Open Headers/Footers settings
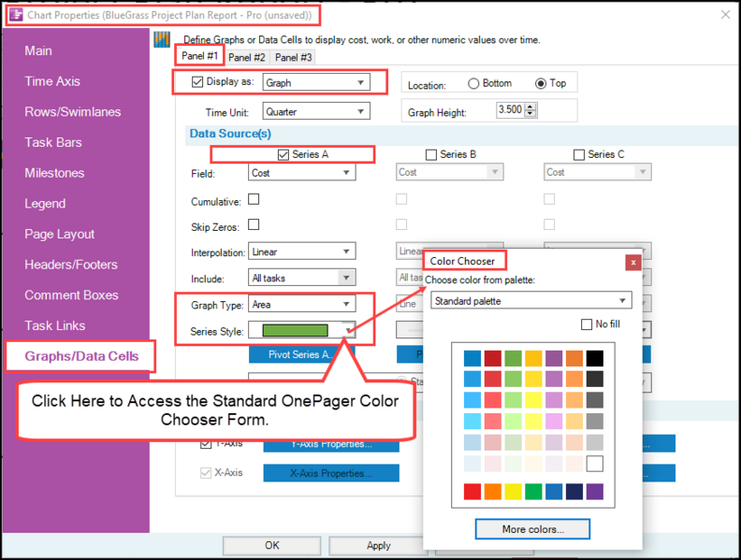 71,265
